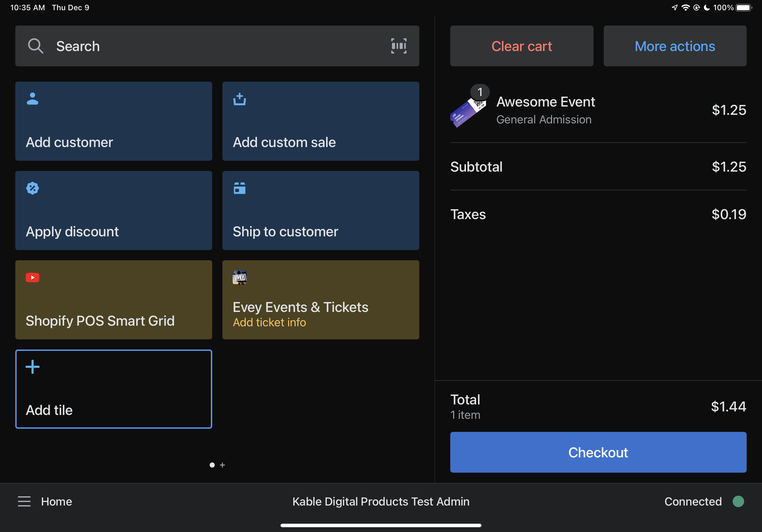Tap the custom sale upload icon
The width and height of the screenshot is (762, 532).
coord(239,99)
